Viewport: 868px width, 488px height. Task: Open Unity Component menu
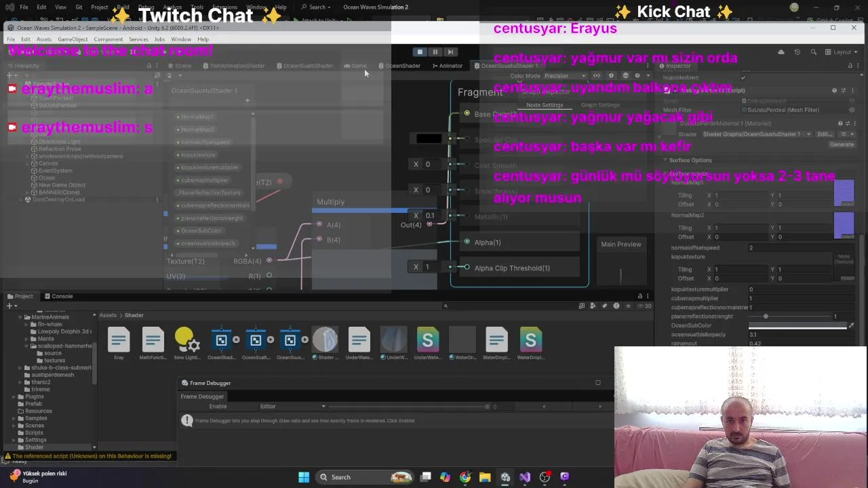tap(108, 39)
